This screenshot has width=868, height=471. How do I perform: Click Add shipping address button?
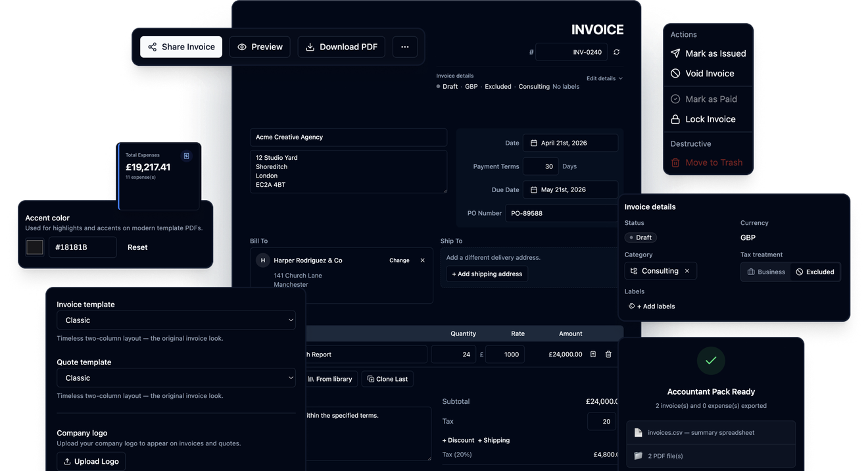487,274
